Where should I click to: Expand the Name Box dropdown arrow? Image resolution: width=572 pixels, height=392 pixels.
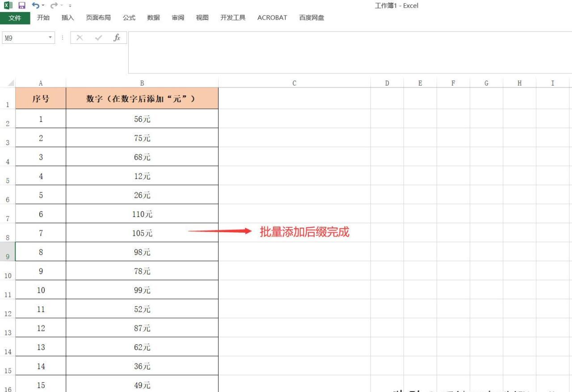(50, 38)
